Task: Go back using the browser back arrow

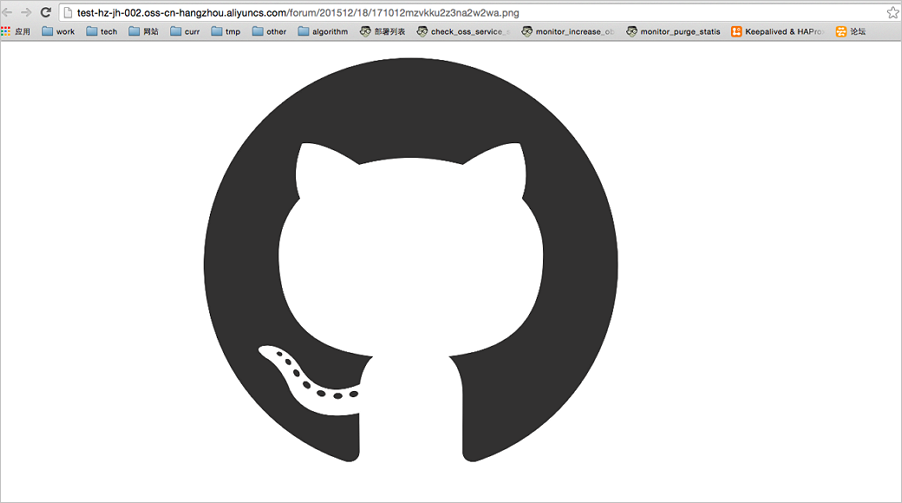Action: coord(7,12)
